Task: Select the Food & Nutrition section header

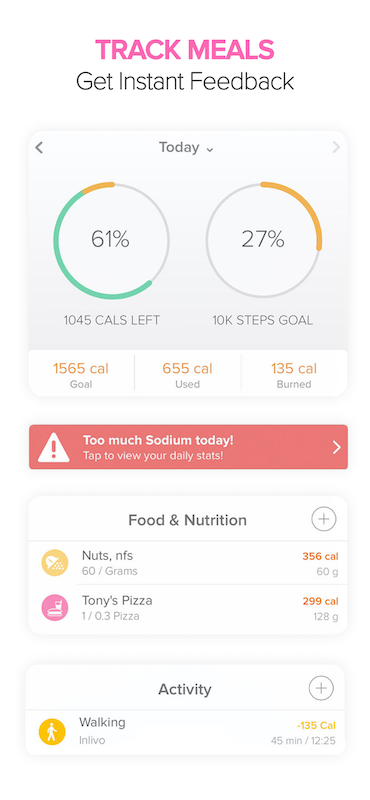Action: click(187, 520)
